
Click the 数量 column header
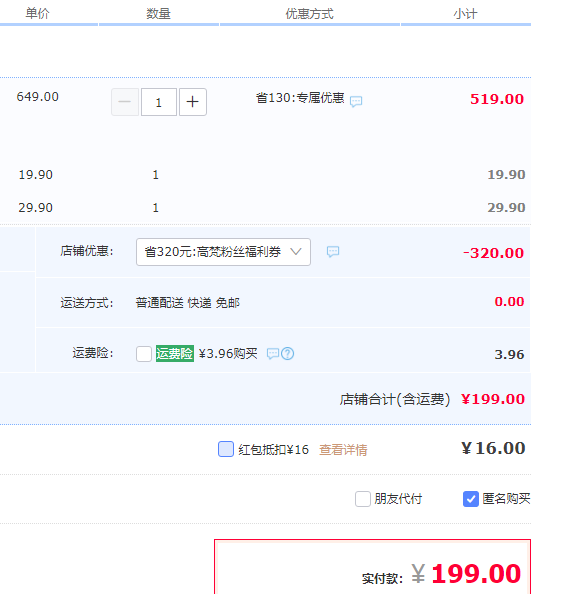(x=158, y=14)
